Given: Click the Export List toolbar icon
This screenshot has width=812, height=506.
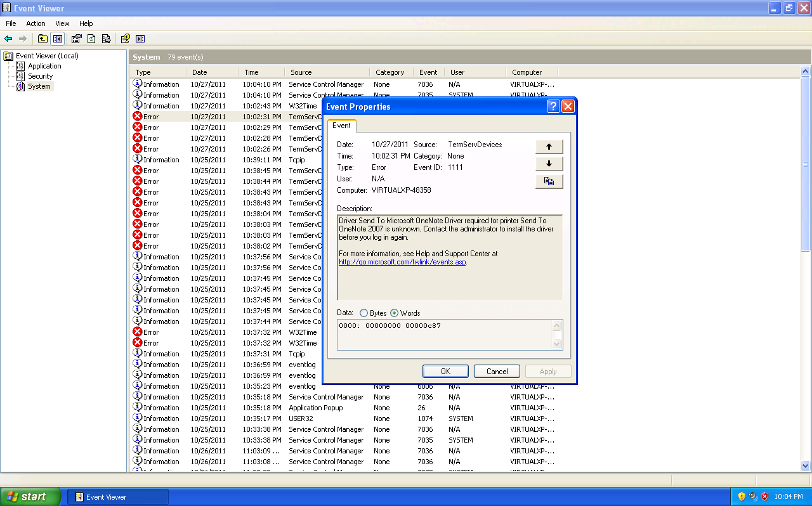Looking at the screenshot, I should [104, 39].
